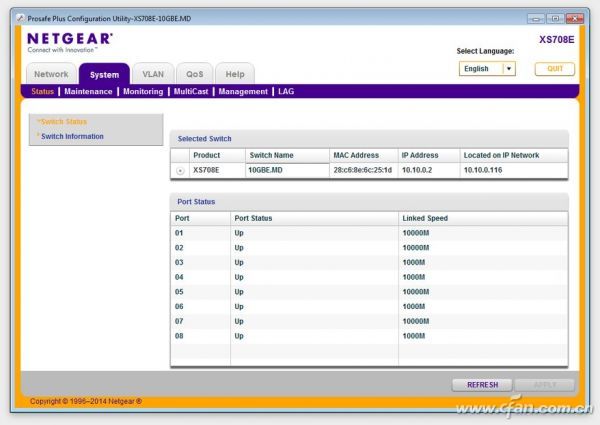Viewport: 600px width, 425px height.
Task: Click the Port Status column header
Action: [314, 218]
